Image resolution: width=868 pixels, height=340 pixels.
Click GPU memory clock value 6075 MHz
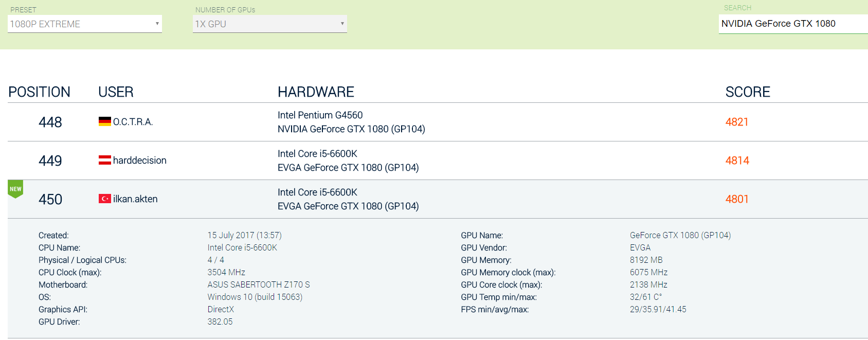649,272
